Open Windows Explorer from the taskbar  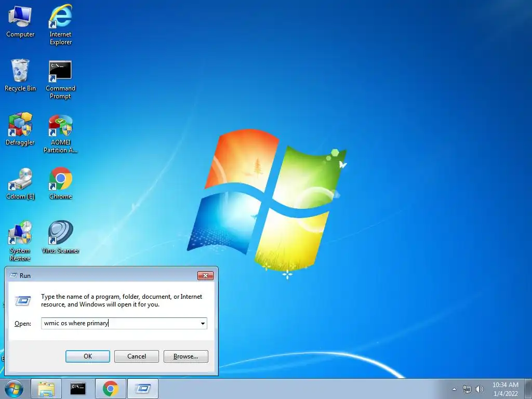tap(46, 389)
